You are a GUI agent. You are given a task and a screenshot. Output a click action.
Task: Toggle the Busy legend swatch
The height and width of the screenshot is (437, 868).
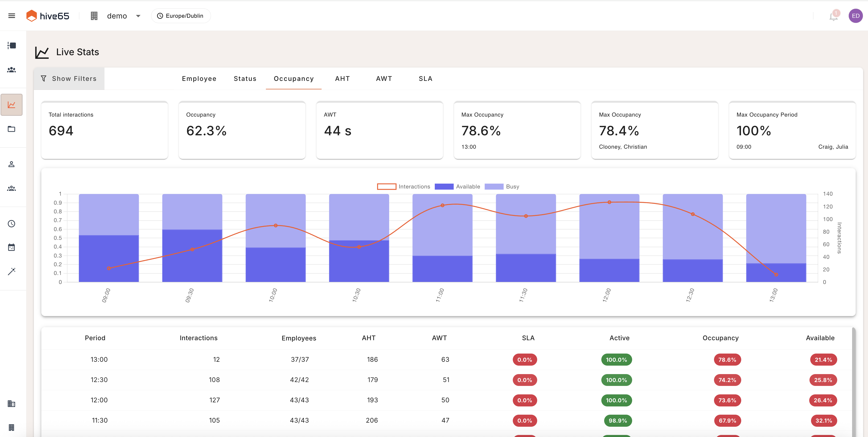[494, 186]
